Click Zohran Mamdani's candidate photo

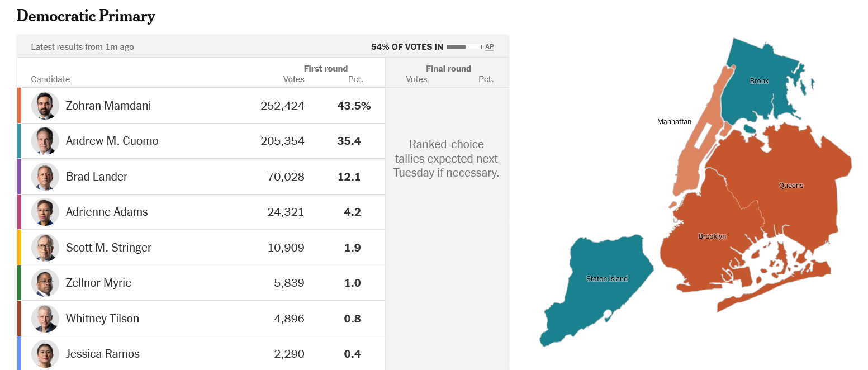(45, 106)
